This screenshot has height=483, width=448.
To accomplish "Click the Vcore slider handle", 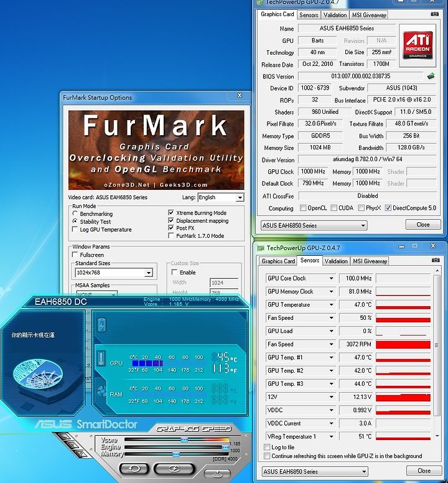I will click(x=184, y=439).
